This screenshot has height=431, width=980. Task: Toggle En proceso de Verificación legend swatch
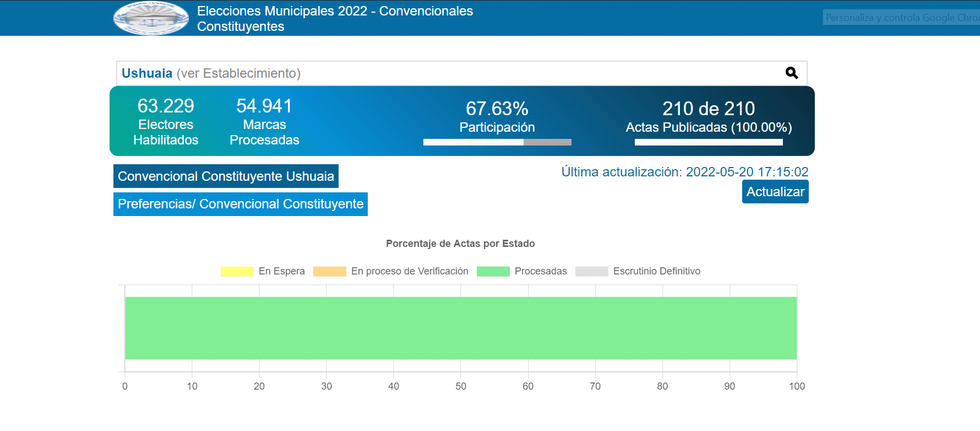(x=329, y=271)
